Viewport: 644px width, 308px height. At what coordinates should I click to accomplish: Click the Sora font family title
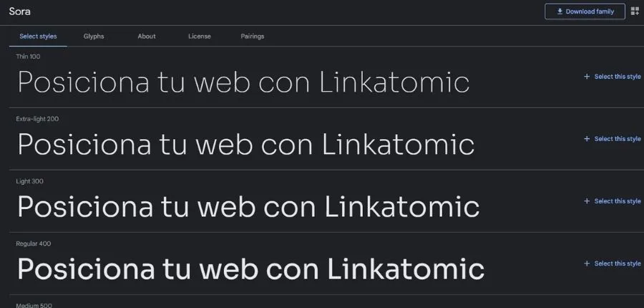(x=19, y=11)
